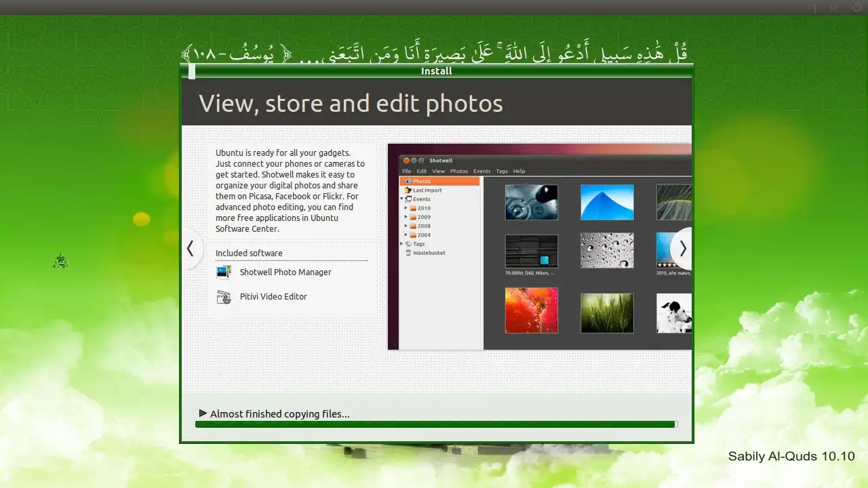The image size is (868, 488).
Task: Advance to the next installer slide
Action: [x=682, y=249]
